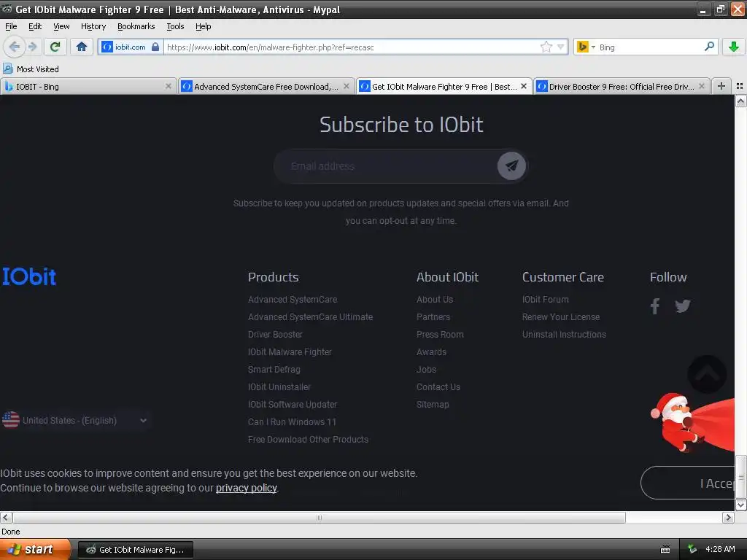Image resolution: width=747 pixels, height=560 pixels.
Task: Open the IObit Forum link
Action: tap(546, 300)
